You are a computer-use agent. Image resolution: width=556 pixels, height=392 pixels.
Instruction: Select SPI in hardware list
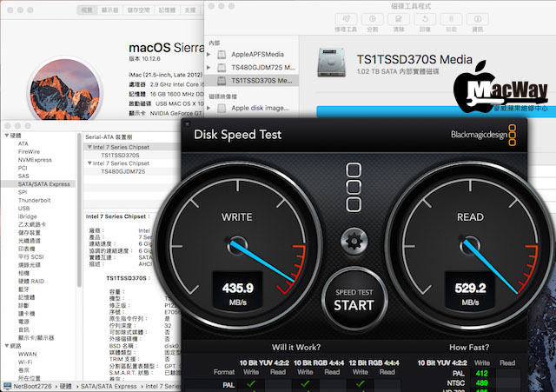click(x=23, y=192)
